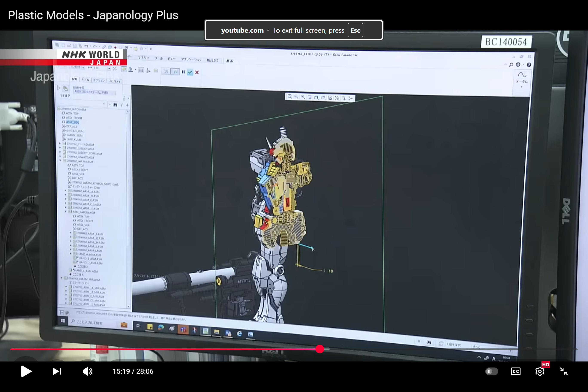588x392 pixels.
Task: Play the paused YouTube video
Action: [26, 371]
